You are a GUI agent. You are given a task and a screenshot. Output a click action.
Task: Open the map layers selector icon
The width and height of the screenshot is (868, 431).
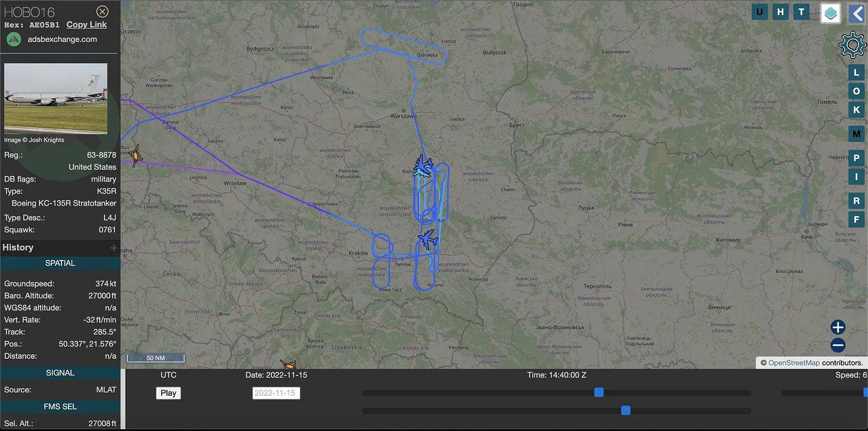click(x=830, y=13)
